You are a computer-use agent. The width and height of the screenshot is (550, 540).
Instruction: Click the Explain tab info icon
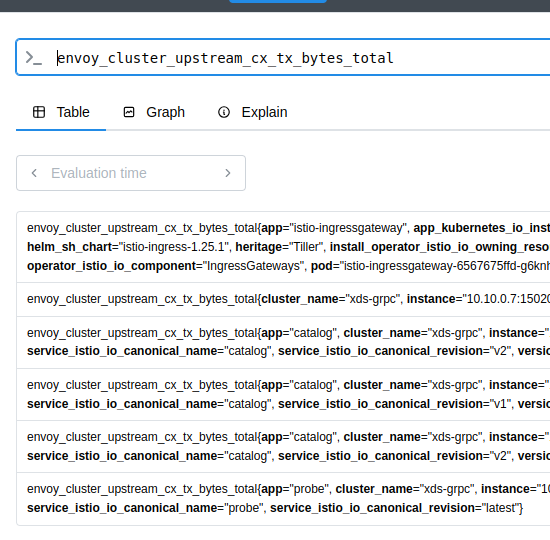(224, 112)
